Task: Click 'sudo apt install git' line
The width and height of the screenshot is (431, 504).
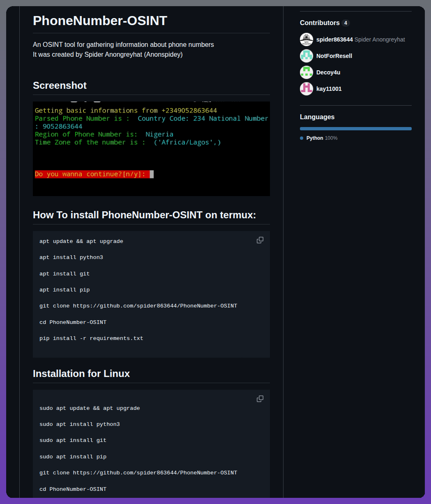Action: pos(73,440)
